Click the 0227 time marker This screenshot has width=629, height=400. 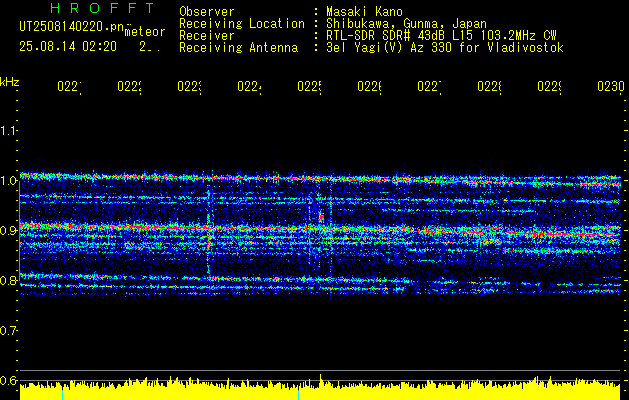click(429, 86)
